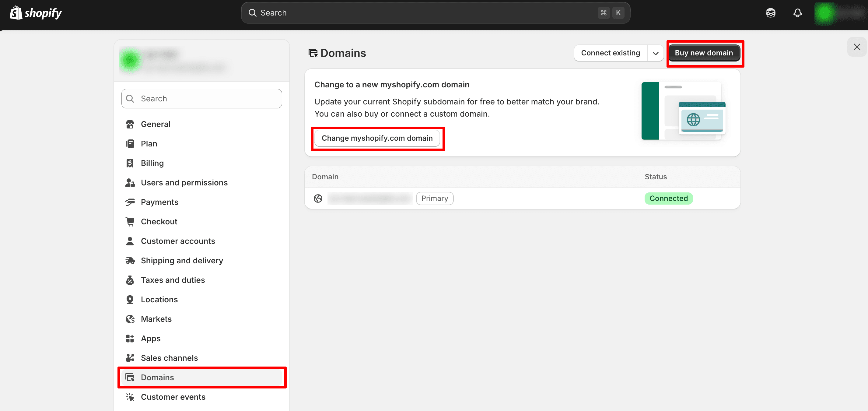Click the Connect existing button
The image size is (868, 411).
(610, 53)
